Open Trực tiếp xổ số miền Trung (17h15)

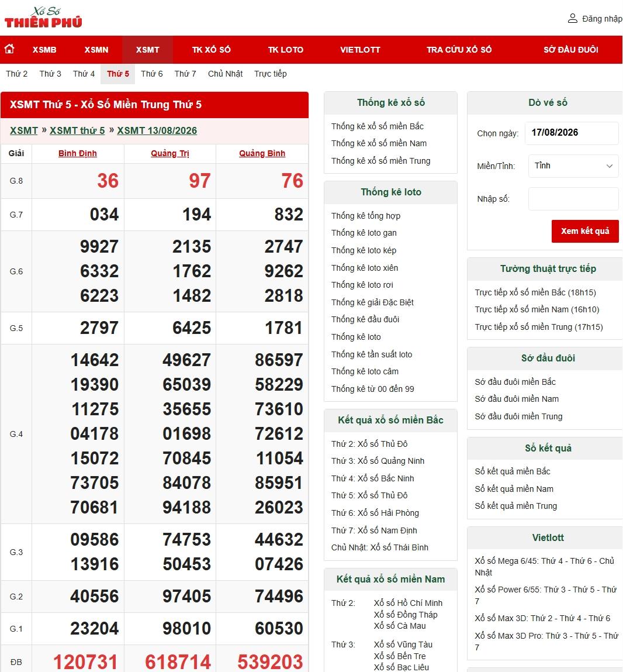click(539, 327)
